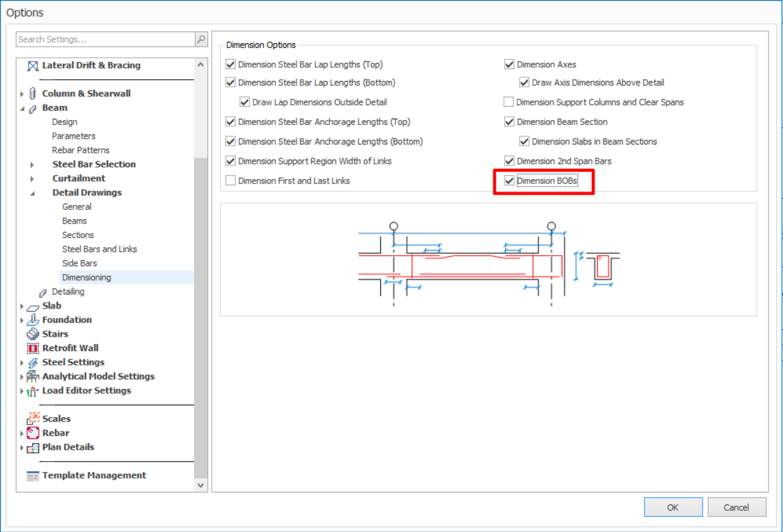783x532 pixels.
Task: Click the settings tree vertical scrollbar
Action: (200, 314)
